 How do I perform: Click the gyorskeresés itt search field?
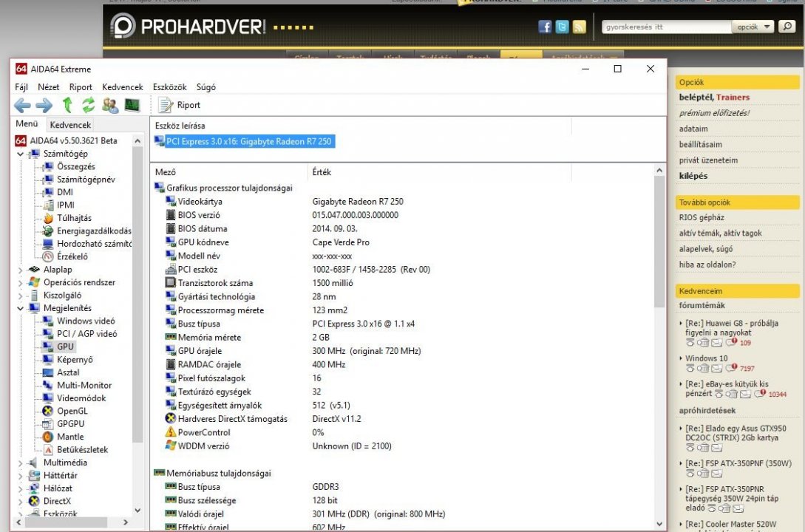pos(666,27)
